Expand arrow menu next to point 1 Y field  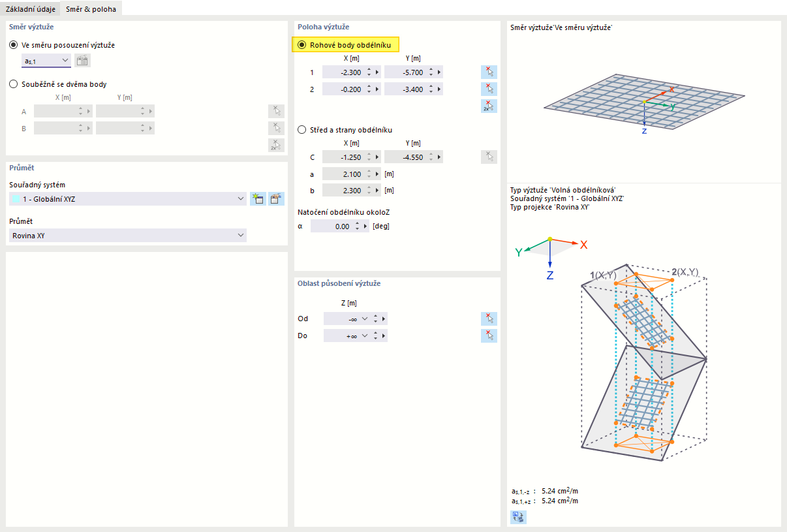[x=439, y=72]
